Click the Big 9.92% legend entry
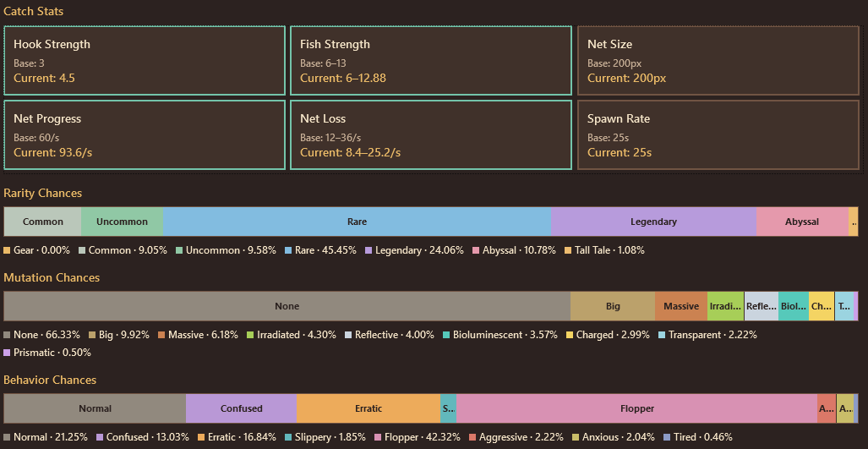868x449 pixels. pos(118,335)
